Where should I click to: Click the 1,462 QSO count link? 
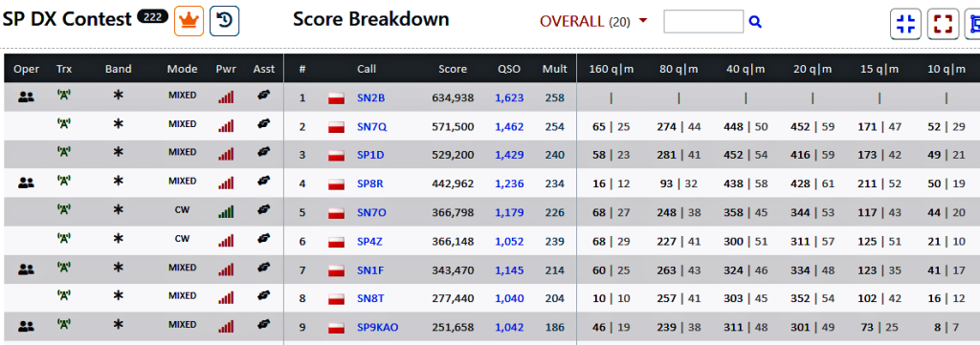tap(509, 127)
